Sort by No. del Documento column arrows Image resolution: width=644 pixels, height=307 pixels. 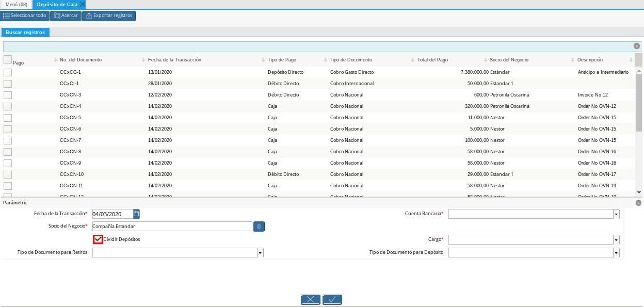click(56, 60)
